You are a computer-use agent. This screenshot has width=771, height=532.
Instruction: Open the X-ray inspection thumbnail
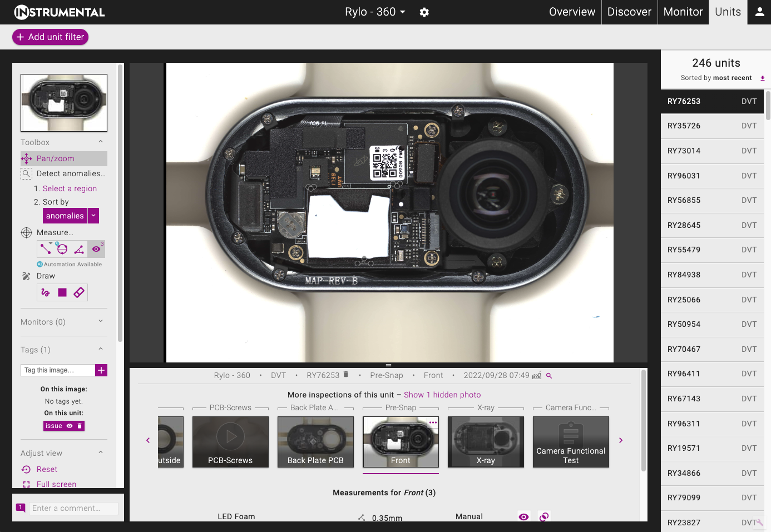tap(486, 442)
